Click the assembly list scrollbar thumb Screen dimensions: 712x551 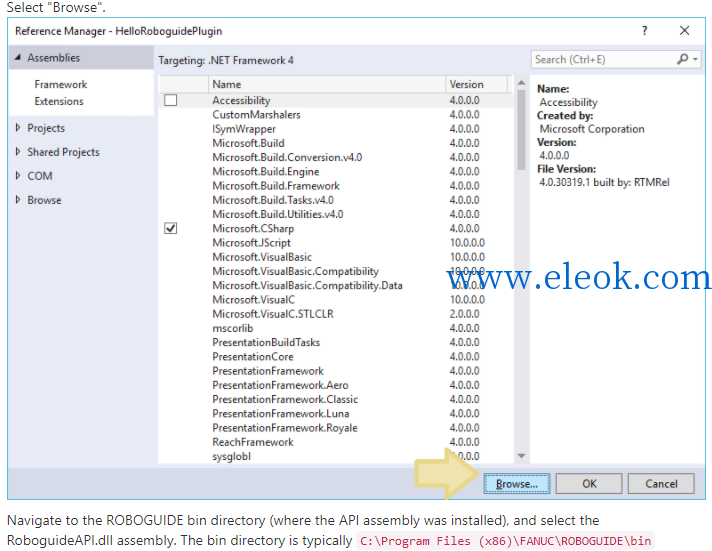coord(521,130)
